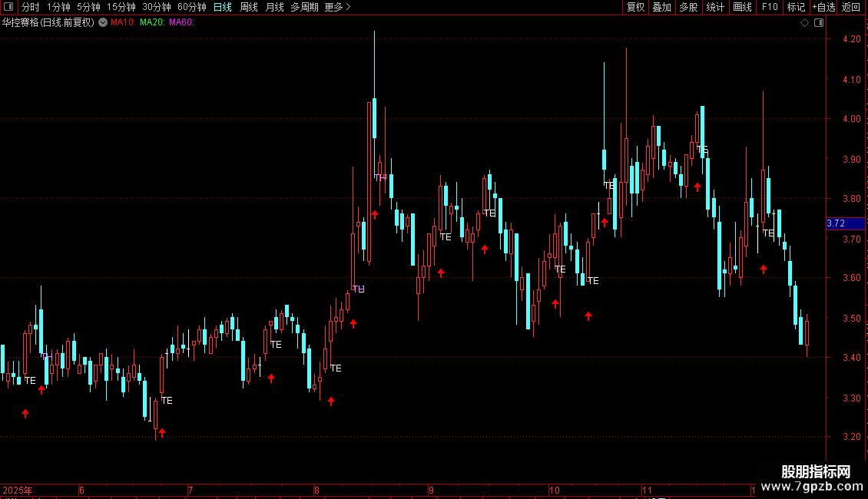
Task: Click the MA20 indicator label
Action: click(x=151, y=23)
